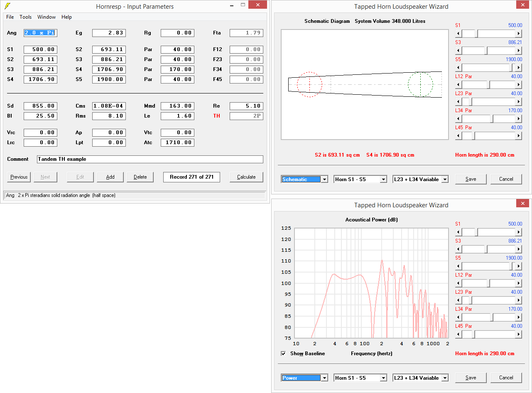532x393 pixels.
Task: Click right arrow of S5 slider in Power wizard
Action: [x=519, y=266]
